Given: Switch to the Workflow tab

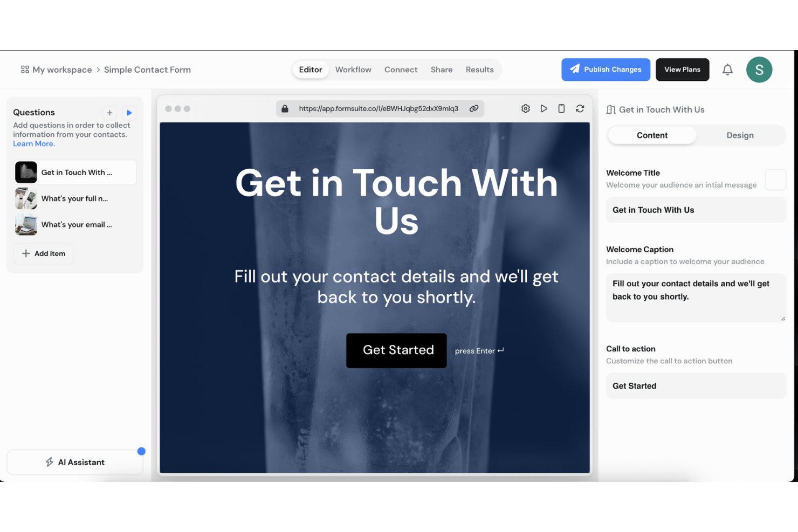Looking at the screenshot, I should 353,70.
